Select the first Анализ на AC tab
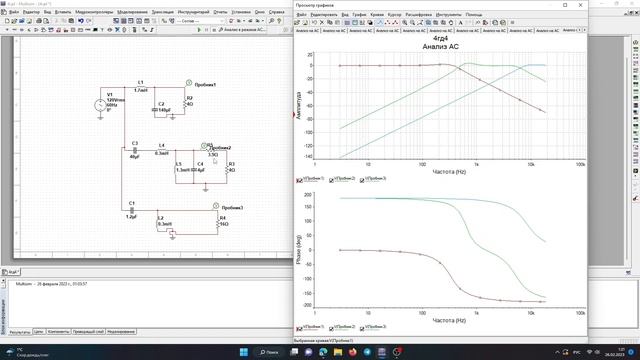 coord(307,31)
